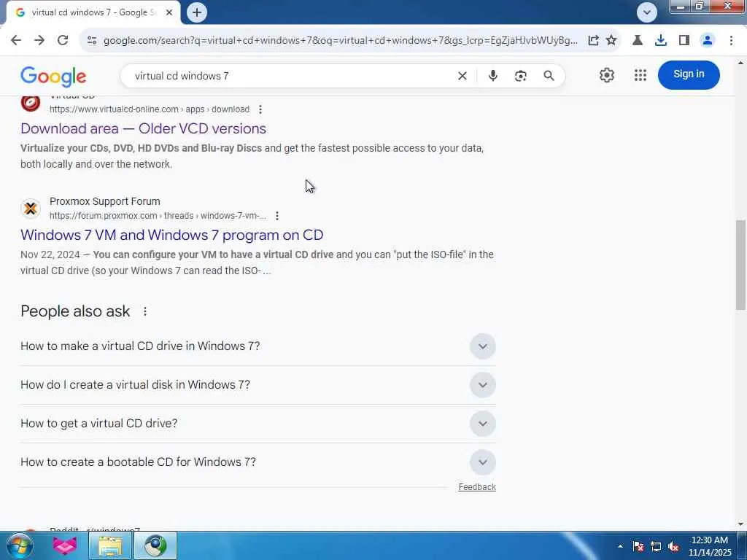747x560 pixels.
Task: Open the forum.proxmox.com URL breadcrumb
Action: coord(158,216)
